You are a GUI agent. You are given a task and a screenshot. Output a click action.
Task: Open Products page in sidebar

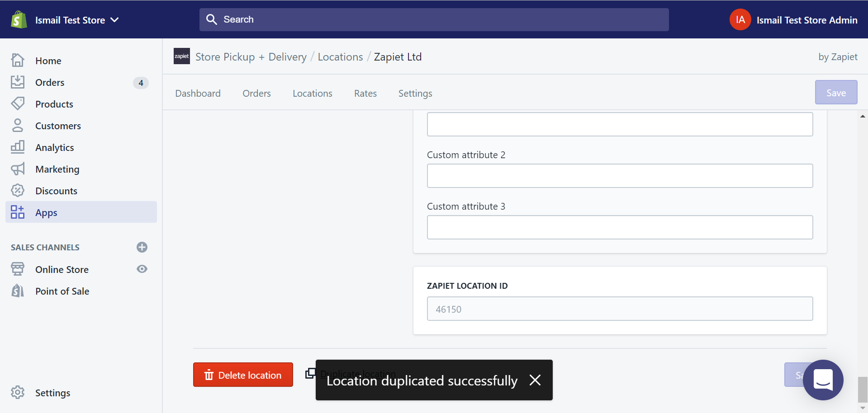click(54, 104)
